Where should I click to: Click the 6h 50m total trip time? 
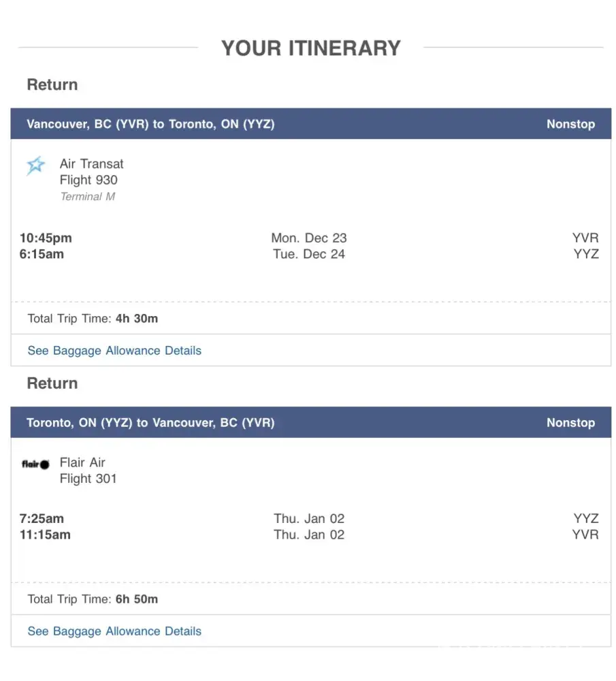(x=137, y=599)
